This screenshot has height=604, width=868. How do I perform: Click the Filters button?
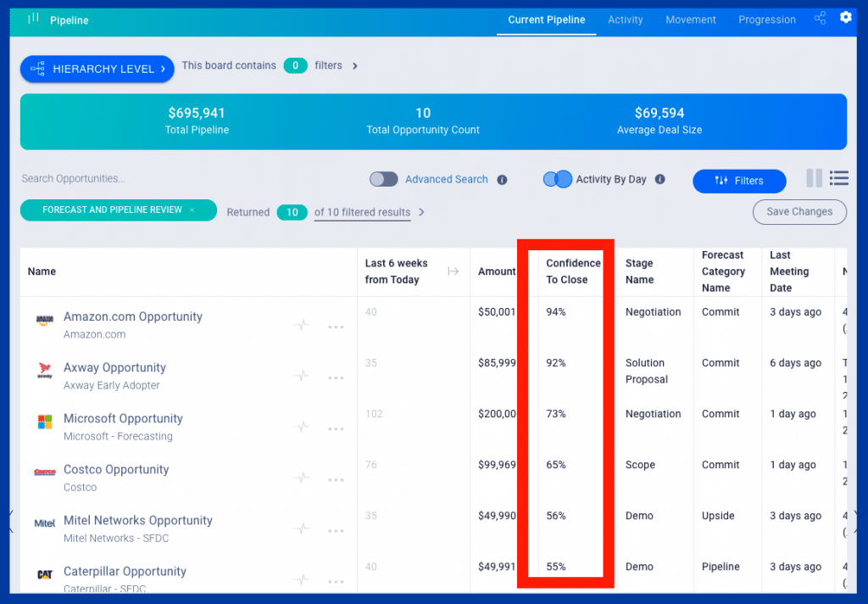click(x=739, y=181)
